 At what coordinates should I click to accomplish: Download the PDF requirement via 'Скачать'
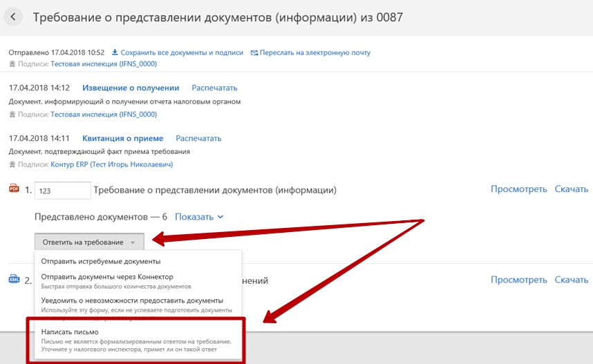tap(571, 189)
